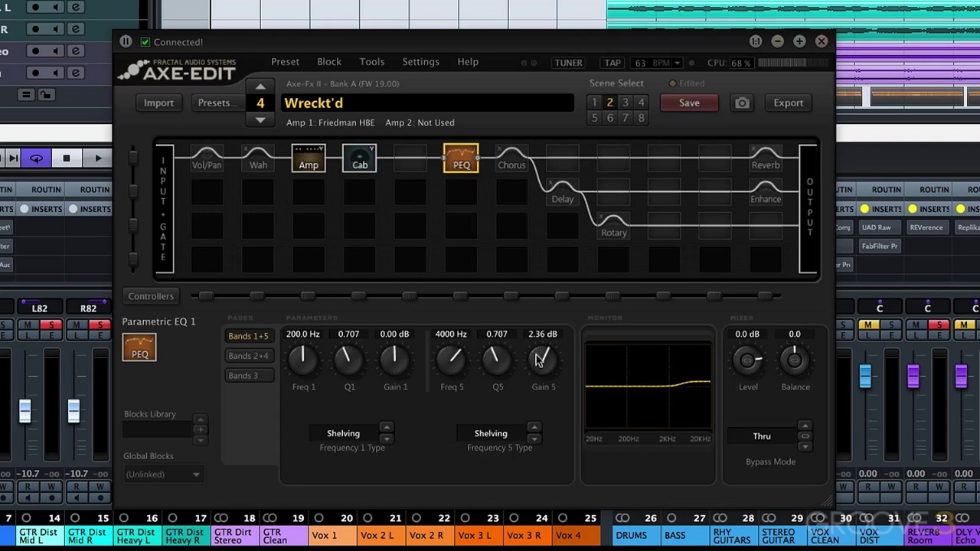This screenshot has height=551, width=980.
Task: Click the PEQ thumbnail under Parametric EQ 1
Action: coord(139,347)
